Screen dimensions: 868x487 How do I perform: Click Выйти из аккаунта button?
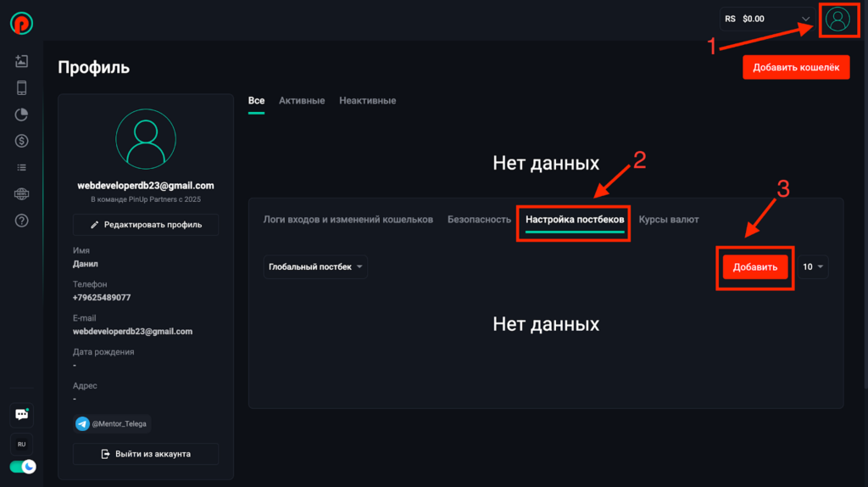(x=146, y=454)
